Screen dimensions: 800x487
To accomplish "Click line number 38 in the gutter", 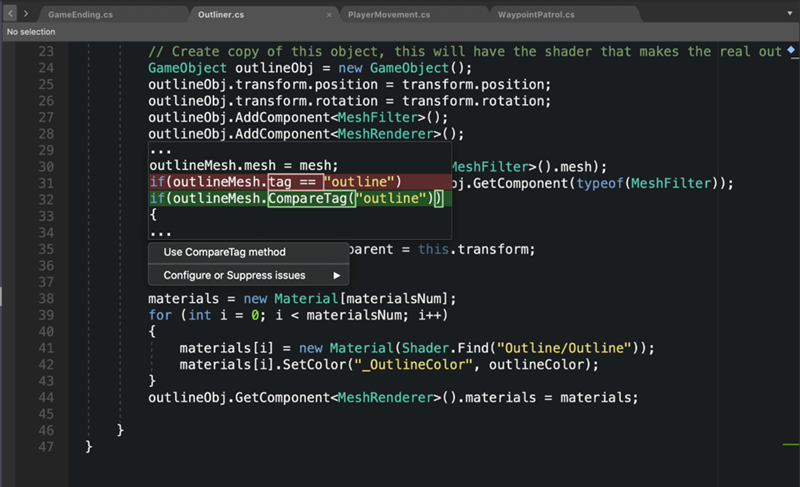I will 44,299.
